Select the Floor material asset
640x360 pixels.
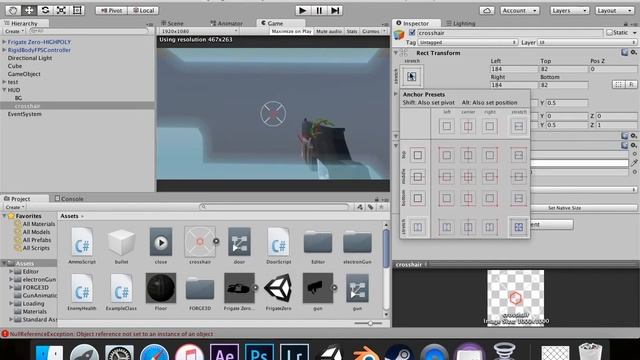coord(161,288)
